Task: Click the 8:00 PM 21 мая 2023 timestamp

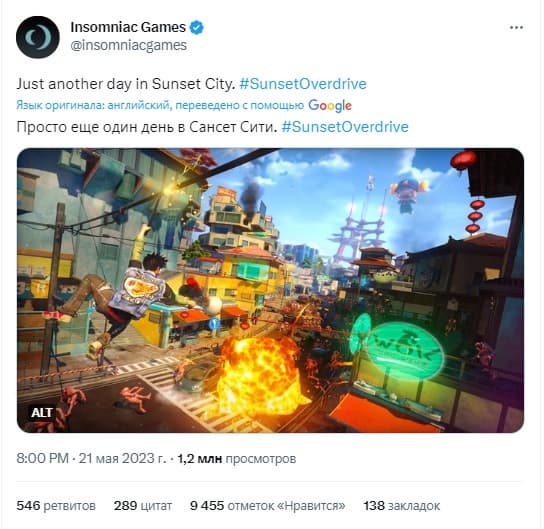Action: pyautogui.click(x=91, y=458)
